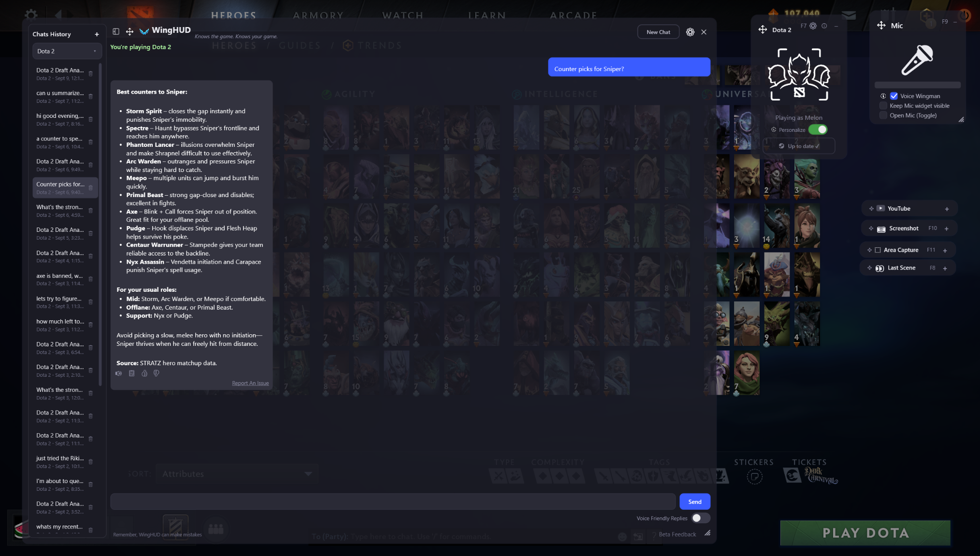Add a new chat with Chats History plus
The width and height of the screenshot is (980, 556).
tap(97, 34)
